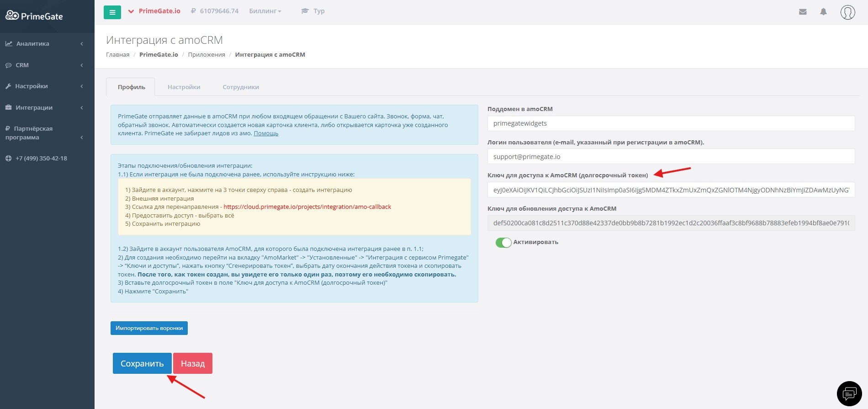Click the Тур graduation cap icon
The image size is (868, 409).
pyautogui.click(x=305, y=11)
